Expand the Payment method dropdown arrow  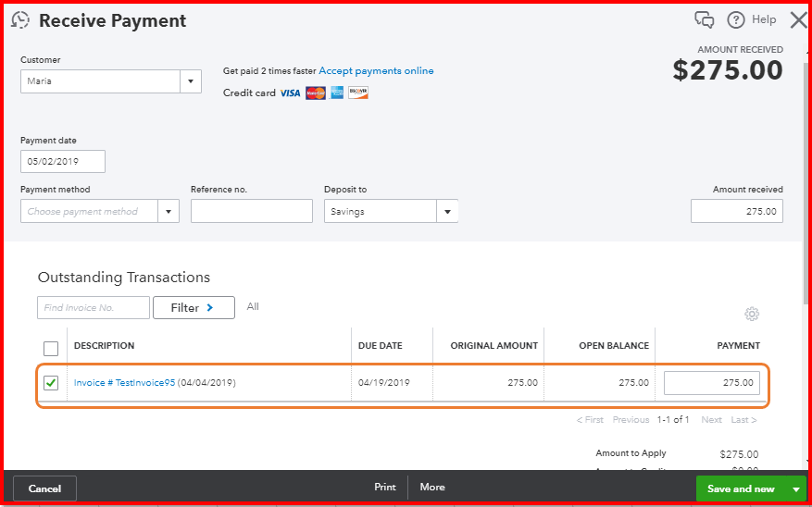(x=169, y=211)
